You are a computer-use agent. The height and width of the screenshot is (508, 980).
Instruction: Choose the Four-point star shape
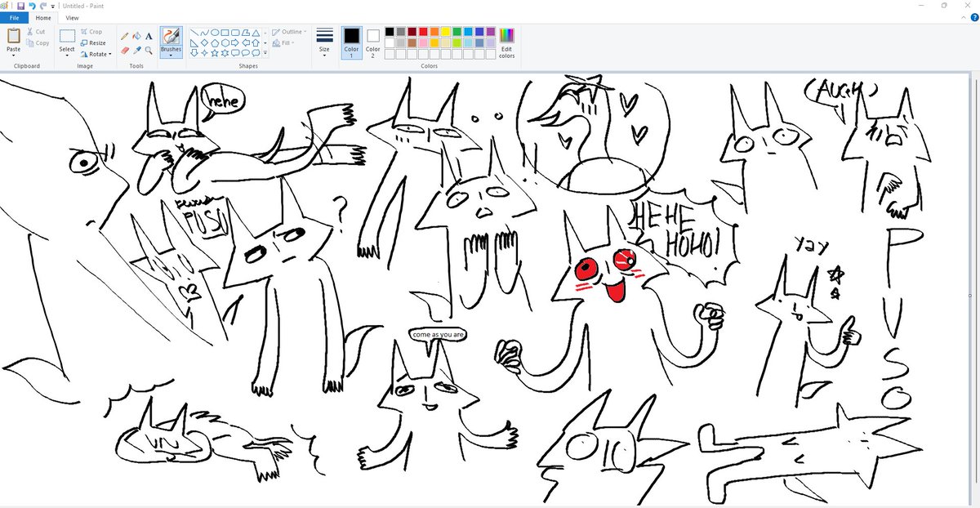coord(205,53)
